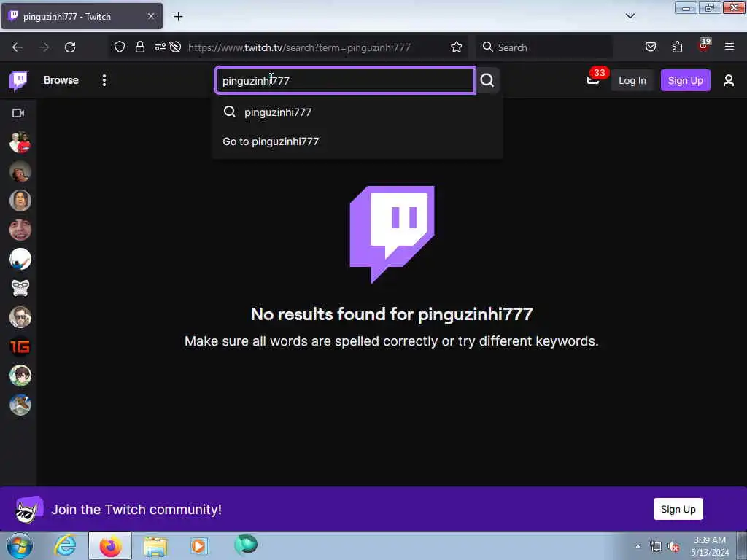Viewport: 747px width, 560px height.
Task: Choose Go to pinguzinhi777 suggestion
Action: 358,141
